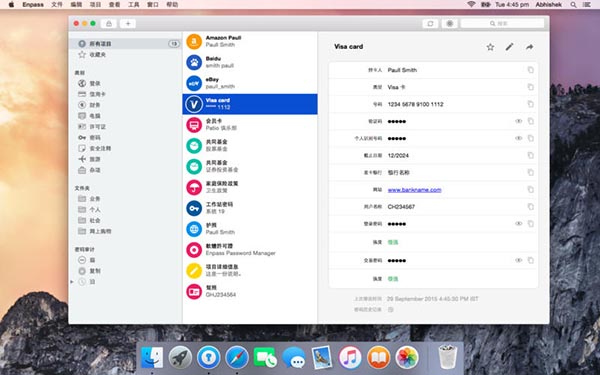The image size is (600, 375).
Task: Open the 收藏夹 favorites star entry
Action: (92, 54)
